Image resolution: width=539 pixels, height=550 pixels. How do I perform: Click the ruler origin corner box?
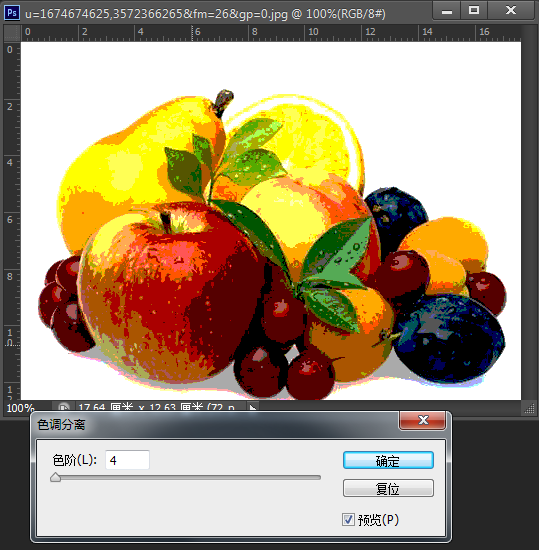tap(12, 33)
